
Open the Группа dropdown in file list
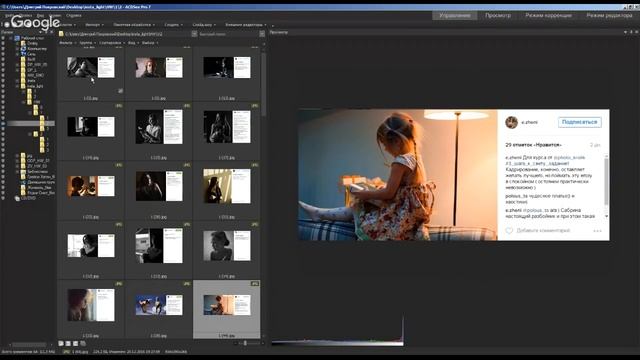click(x=87, y=42)
